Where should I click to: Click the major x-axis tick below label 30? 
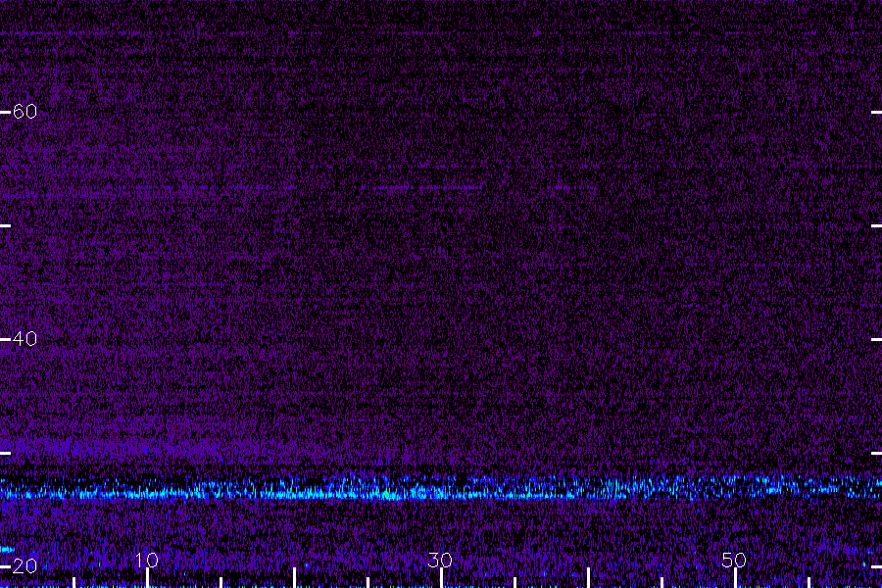441,578
